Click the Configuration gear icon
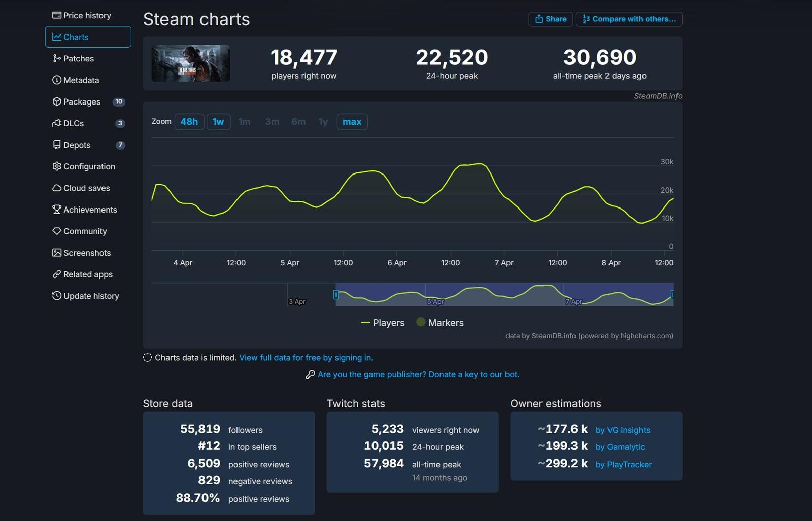 click(57, 166)
